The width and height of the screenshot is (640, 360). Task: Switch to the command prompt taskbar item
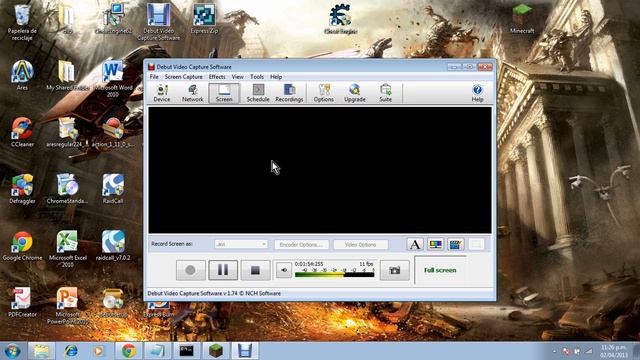(187, 351)
